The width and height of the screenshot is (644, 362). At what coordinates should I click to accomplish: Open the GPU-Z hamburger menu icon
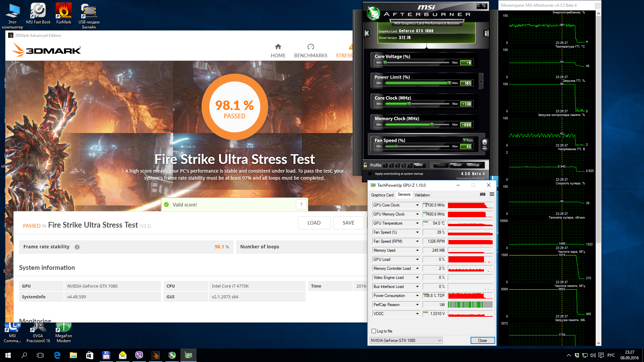(x=492, y=194)
